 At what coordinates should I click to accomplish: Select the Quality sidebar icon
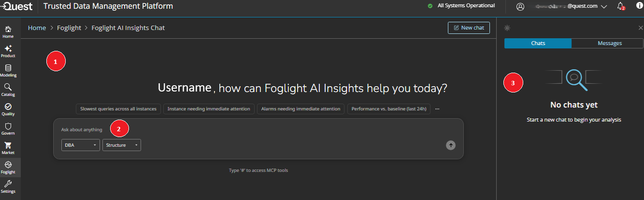tap(8, 109)
